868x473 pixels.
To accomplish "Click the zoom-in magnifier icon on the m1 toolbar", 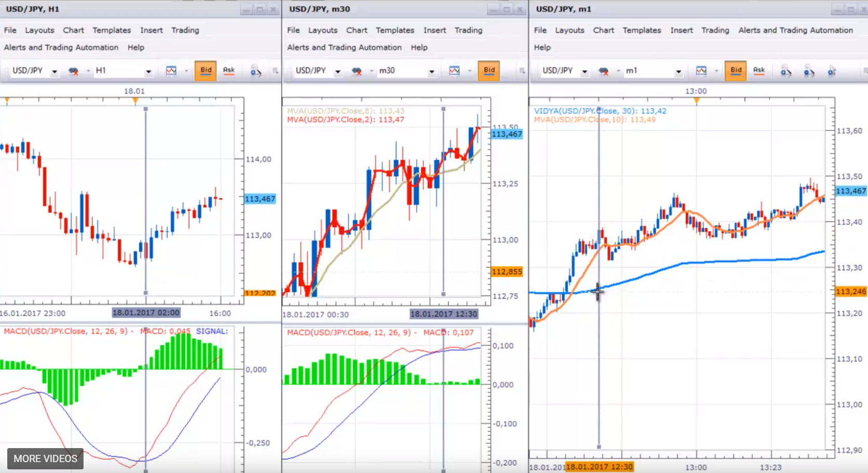I will click(785, 71).
